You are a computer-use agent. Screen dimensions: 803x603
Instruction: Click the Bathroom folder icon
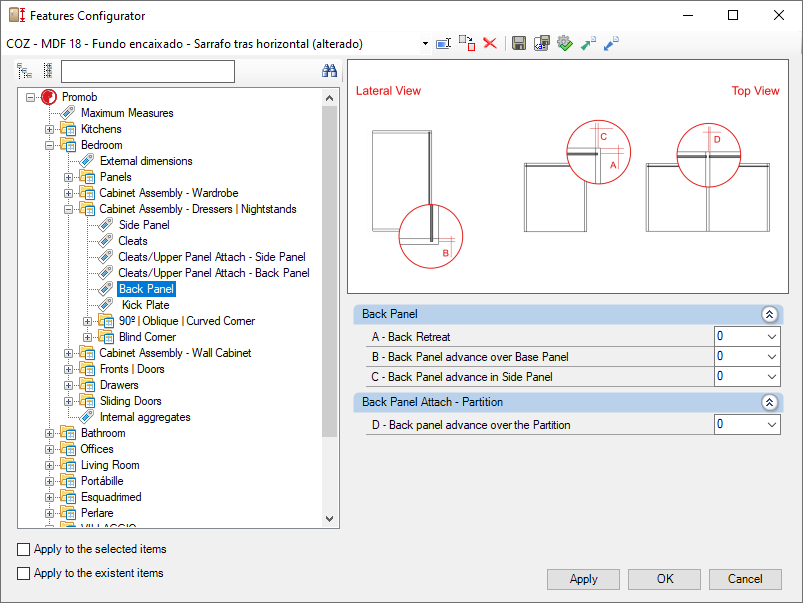click(68, 433)
